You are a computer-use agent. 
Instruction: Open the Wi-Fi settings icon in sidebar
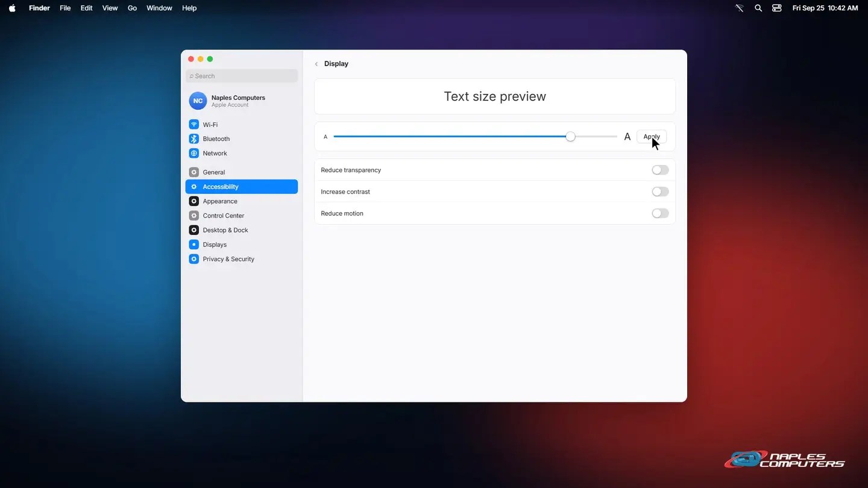193,124
